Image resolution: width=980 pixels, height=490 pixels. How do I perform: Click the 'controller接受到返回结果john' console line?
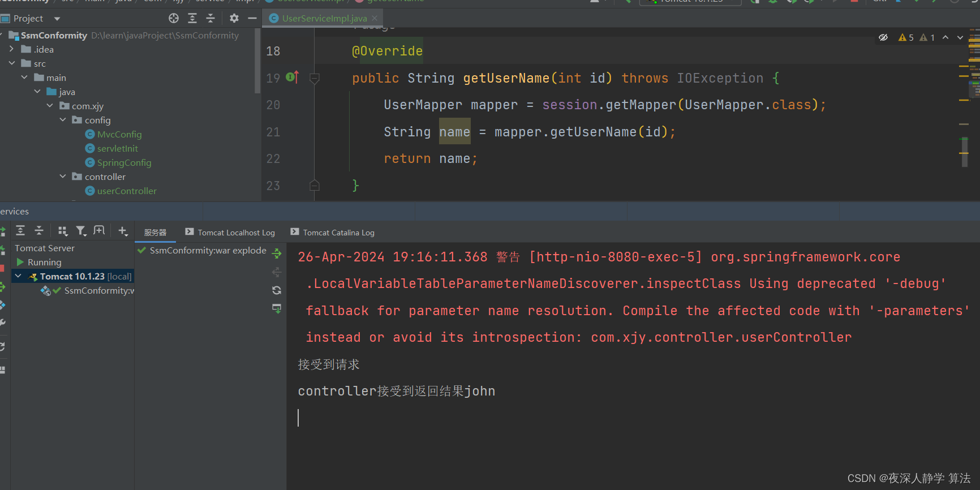coord(397,391)
